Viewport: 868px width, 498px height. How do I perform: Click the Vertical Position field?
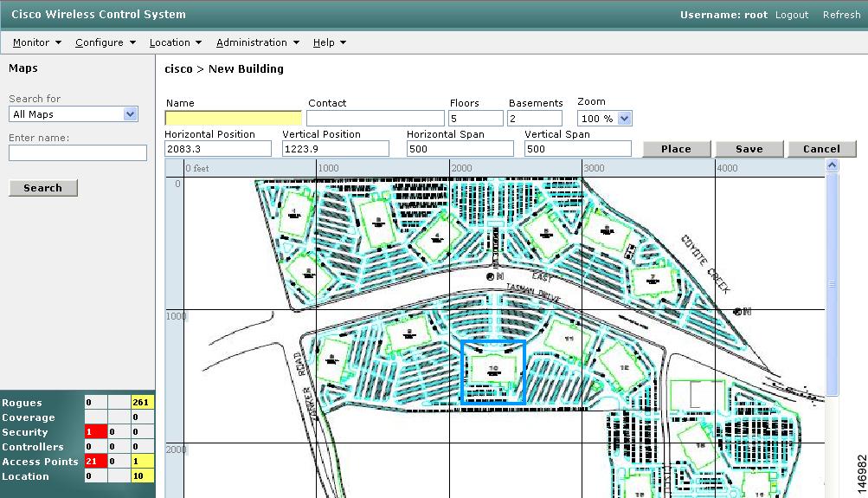pos(336,148)
